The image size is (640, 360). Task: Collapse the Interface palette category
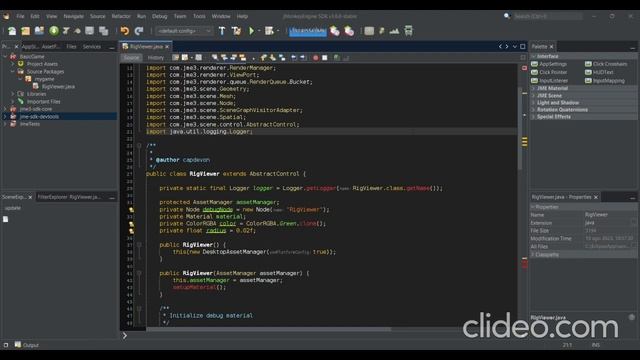pyautogui.click(x=533, y=56)
